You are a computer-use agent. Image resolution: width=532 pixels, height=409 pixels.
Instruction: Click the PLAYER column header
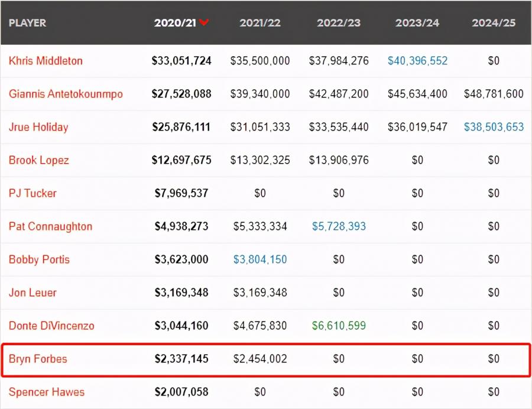click(27, 23)
